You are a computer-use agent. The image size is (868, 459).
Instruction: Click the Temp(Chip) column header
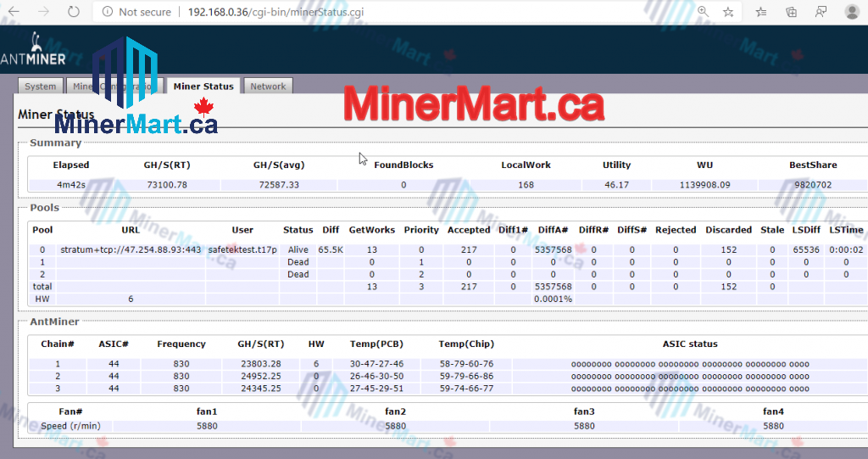(x=467, y=344)
